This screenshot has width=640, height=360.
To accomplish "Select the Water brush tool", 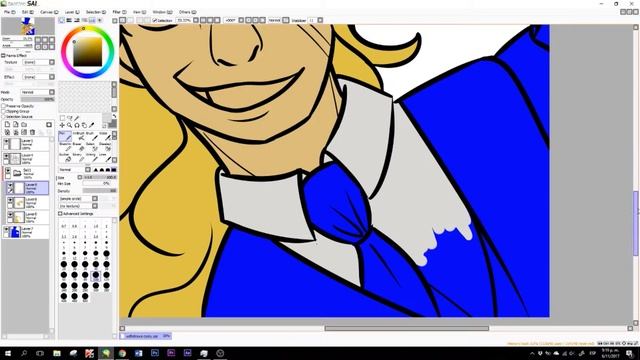I will coord(104,136).
